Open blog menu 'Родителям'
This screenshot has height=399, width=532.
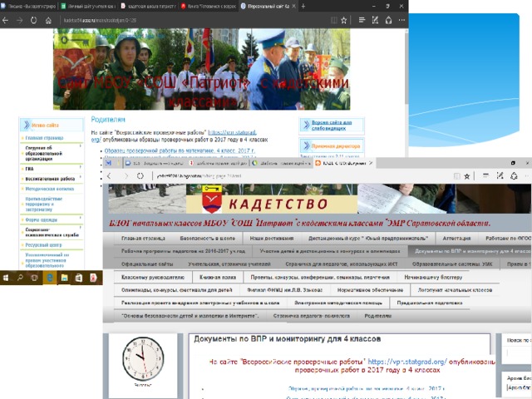(x=377, y=316)
